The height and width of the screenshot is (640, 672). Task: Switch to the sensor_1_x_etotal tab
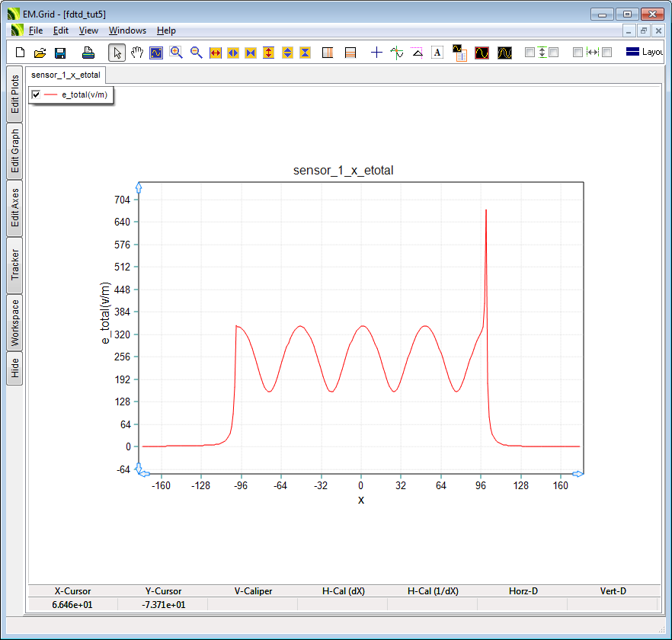[66, 75]
